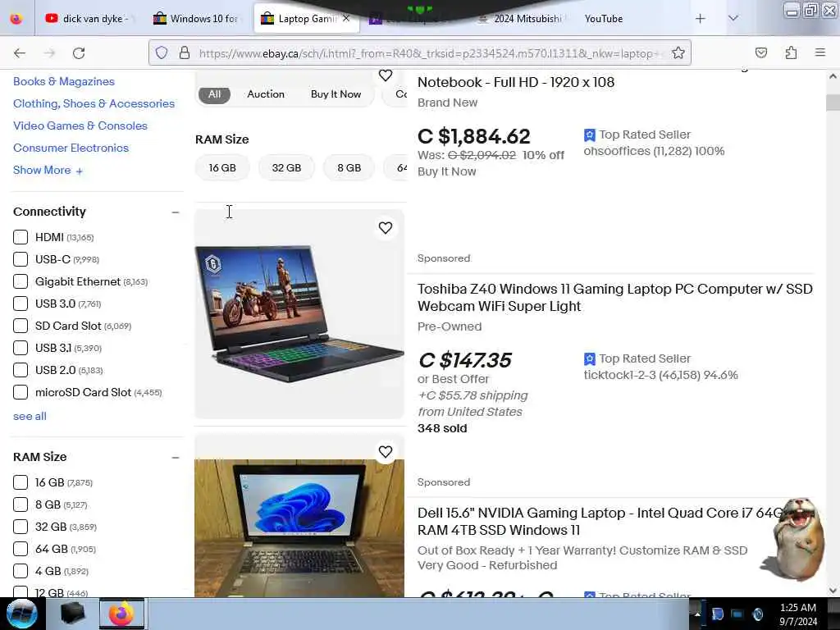
Task: Show hidden system tray icons
Action: click(697, 614)
